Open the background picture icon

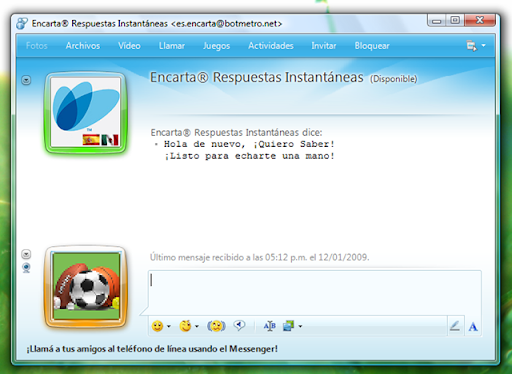pyautogui.click(x=289, y=326)
